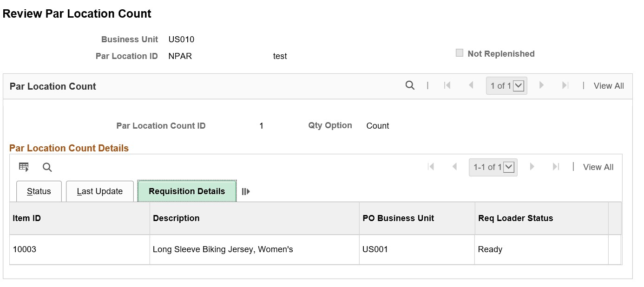Screen dimensions: 644x287
Task: Go to first row in Par Location Count
Action: [447, 85]
